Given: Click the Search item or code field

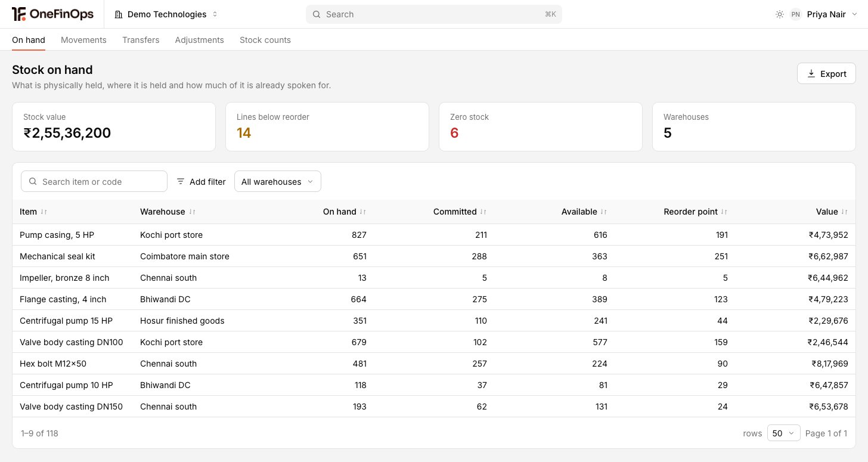Looking at the screenshot, I should point(94,181).
